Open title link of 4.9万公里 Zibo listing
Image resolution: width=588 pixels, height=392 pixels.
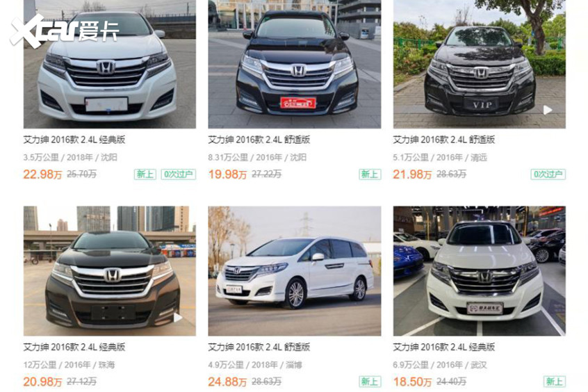(259, 348)
